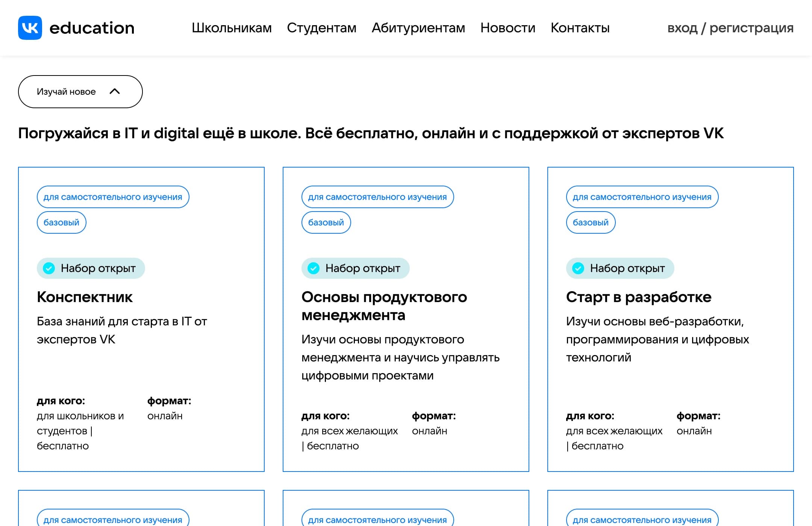This screenshot has height=526, width=812.
Task: Open the Студентам menu item
Action: (321, 28)
